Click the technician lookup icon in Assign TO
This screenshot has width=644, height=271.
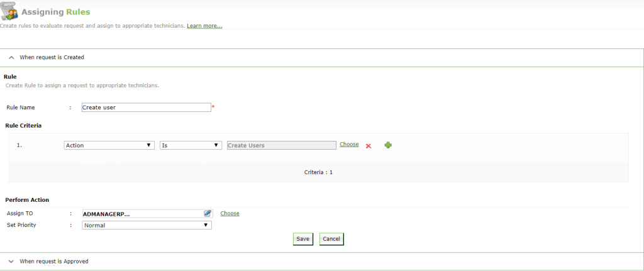tap(208, 213)
